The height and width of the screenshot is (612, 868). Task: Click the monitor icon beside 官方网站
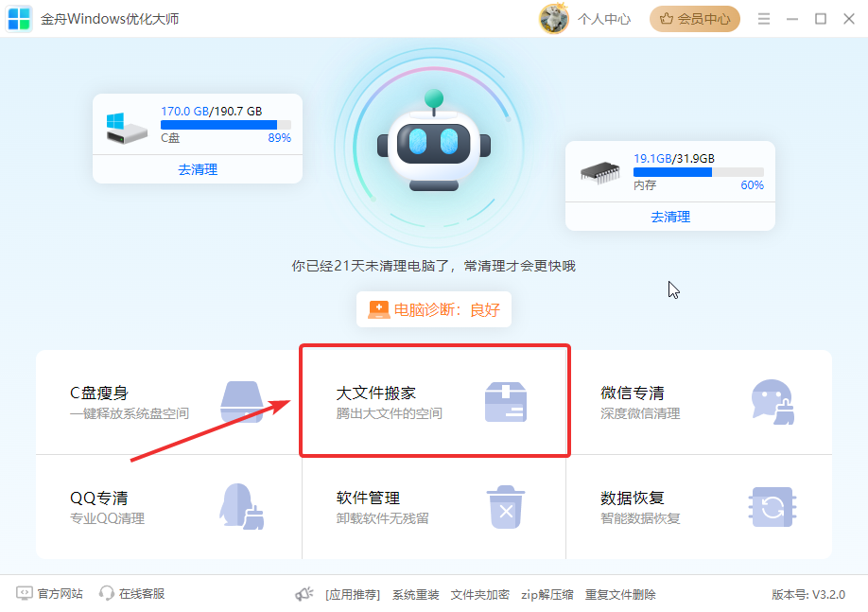point(25,594)
